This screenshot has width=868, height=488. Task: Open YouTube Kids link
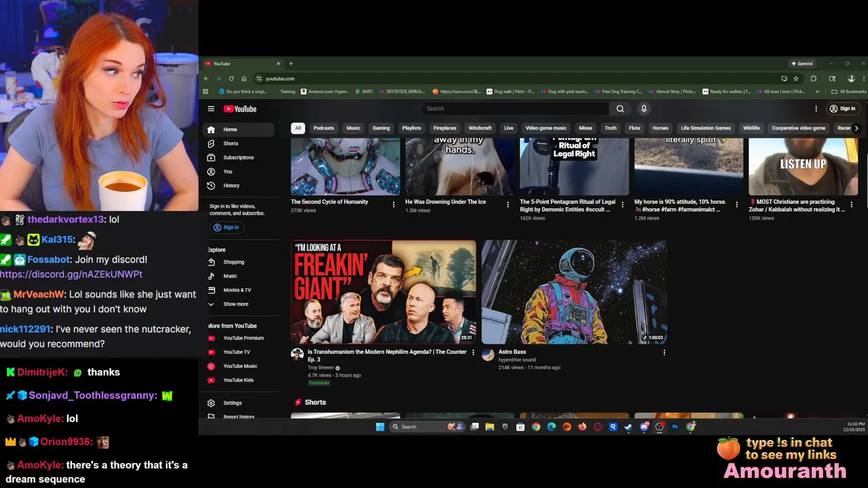(240, 380)
